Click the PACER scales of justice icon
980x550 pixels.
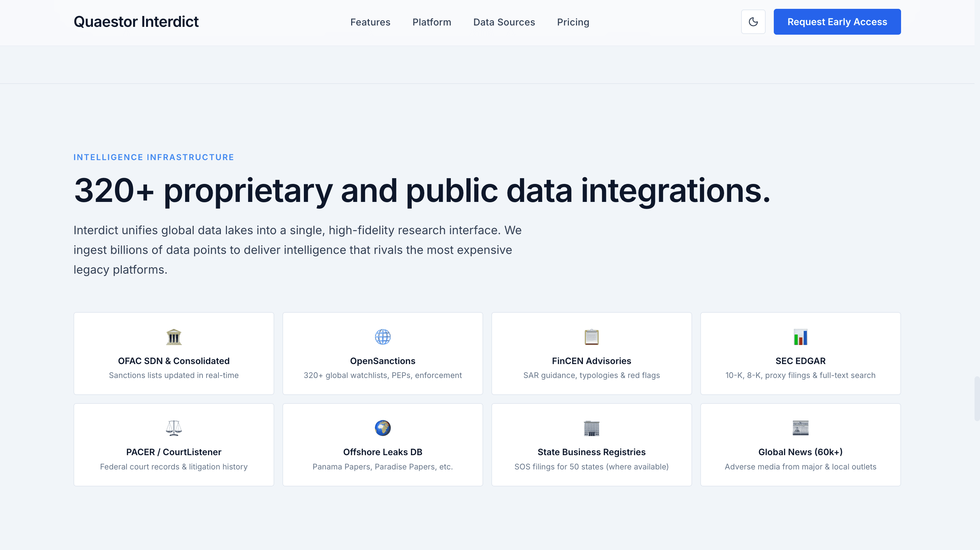tap(174, 428)
